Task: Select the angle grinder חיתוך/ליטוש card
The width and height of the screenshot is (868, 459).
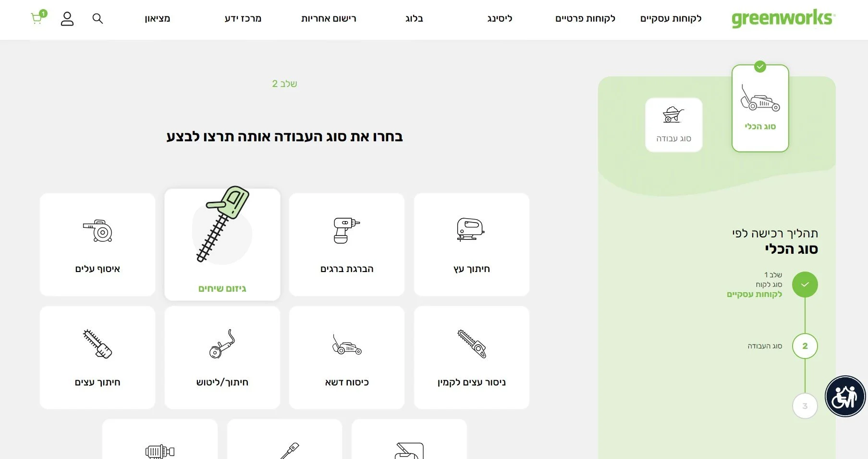Action: click(x=222, y=358)
